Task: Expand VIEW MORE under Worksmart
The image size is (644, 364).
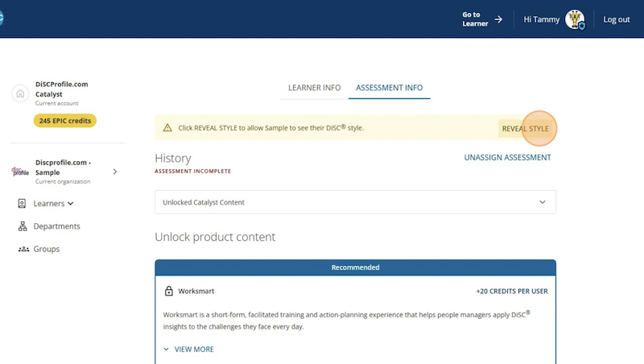Action: [189, 350]
